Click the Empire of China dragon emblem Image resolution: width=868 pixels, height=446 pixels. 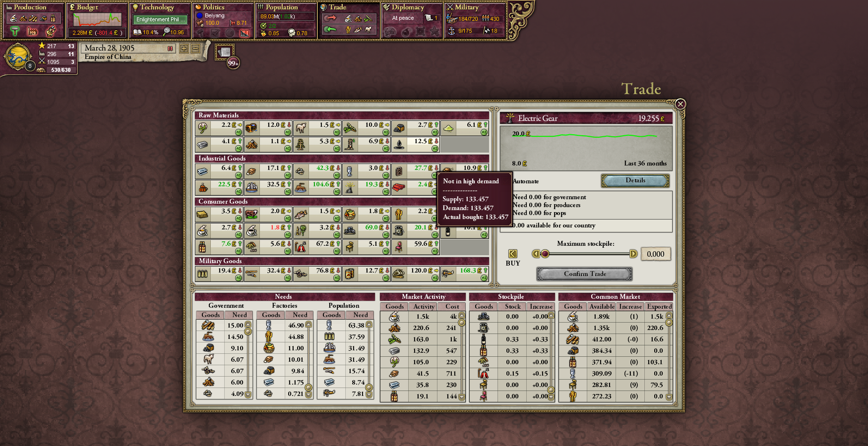[18, 56]
